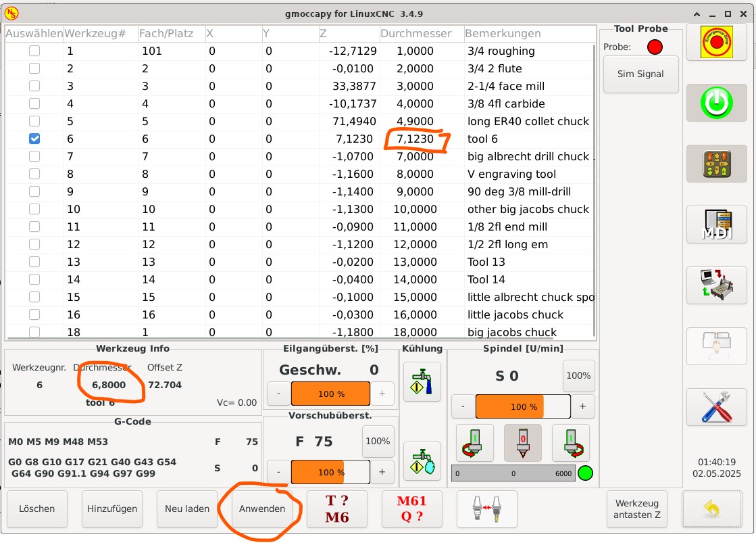The width and height of the screenshot is (756, 543).
Task: Click the manual tool change icon
Action: tap(487, 509)
